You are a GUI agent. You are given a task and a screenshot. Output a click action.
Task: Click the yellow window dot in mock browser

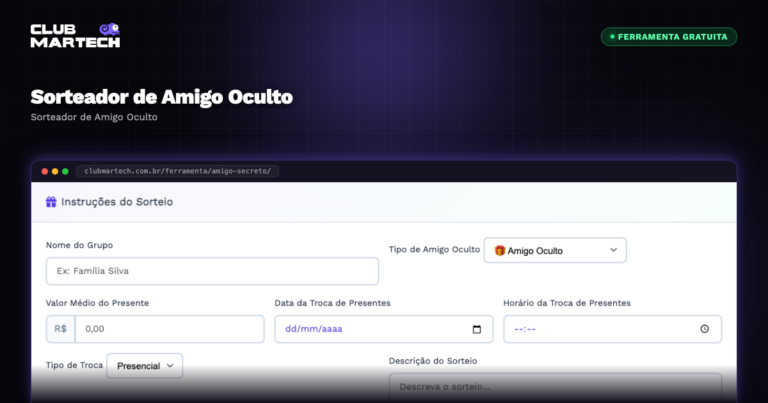55,171
